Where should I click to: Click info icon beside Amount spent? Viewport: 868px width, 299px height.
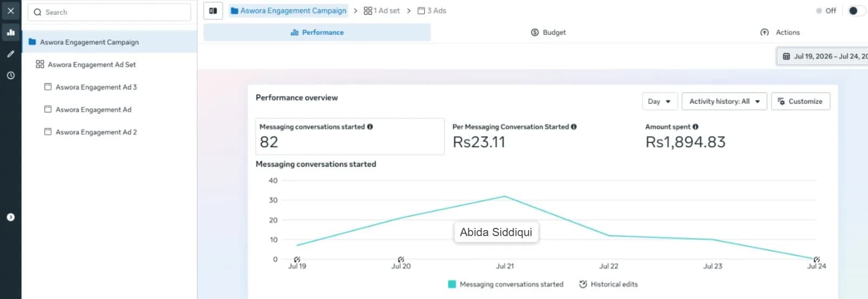point(695,127)
